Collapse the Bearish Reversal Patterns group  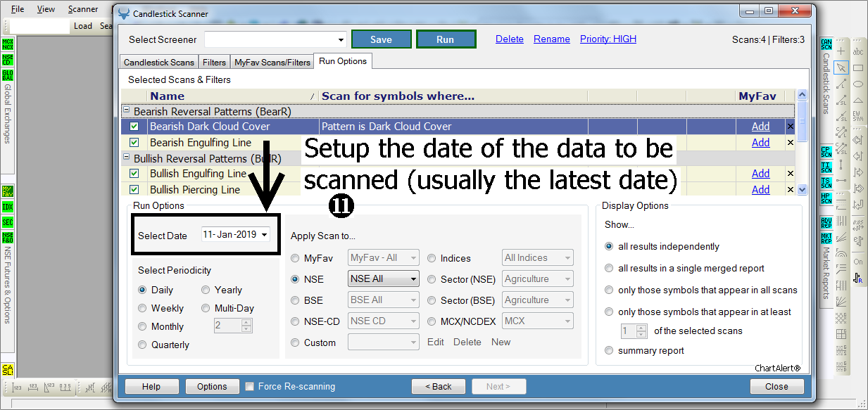coord(127,111)
